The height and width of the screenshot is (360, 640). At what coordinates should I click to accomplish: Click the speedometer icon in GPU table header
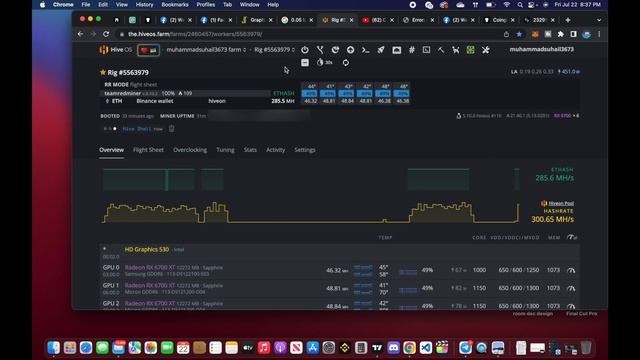click(x=571, y=237)
